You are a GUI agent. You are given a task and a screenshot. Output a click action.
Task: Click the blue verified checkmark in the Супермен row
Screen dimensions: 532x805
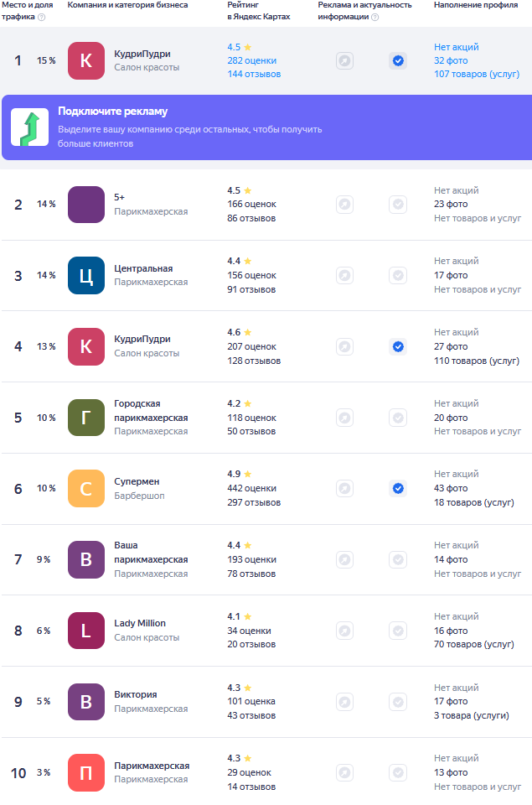coord(398,488)
